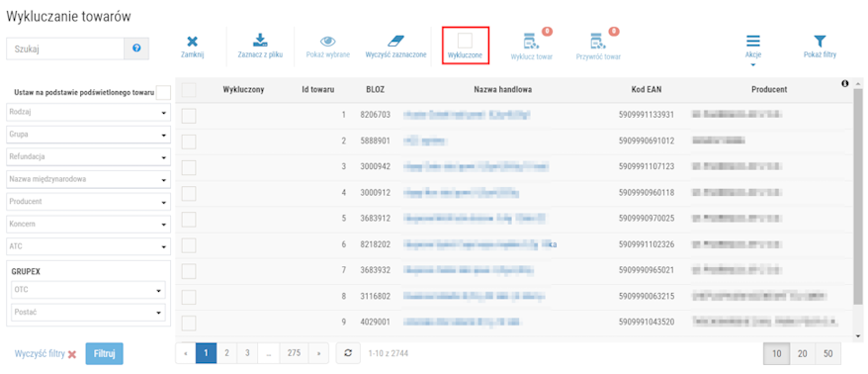868x374 pixels.
Task: Check the box for product row 1
Action: [x=189, y=115]
